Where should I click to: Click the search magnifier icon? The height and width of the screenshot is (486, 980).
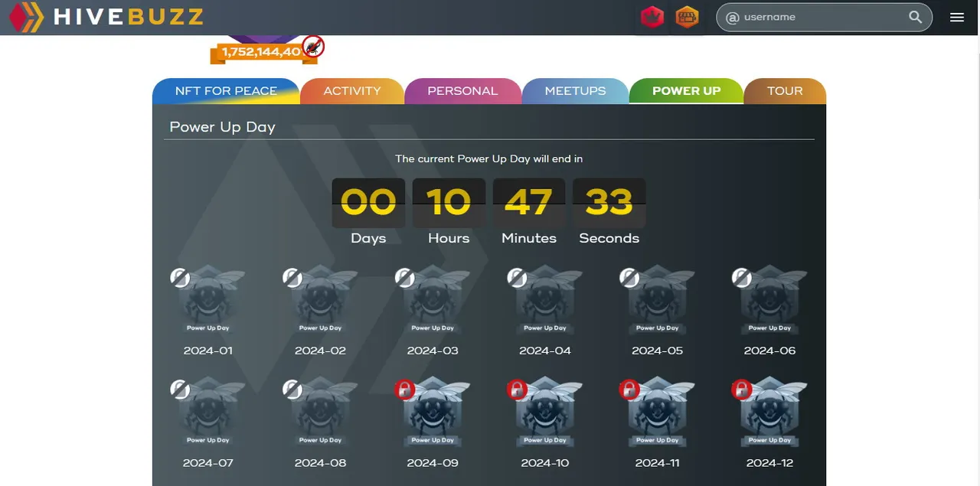click(915, 17)
